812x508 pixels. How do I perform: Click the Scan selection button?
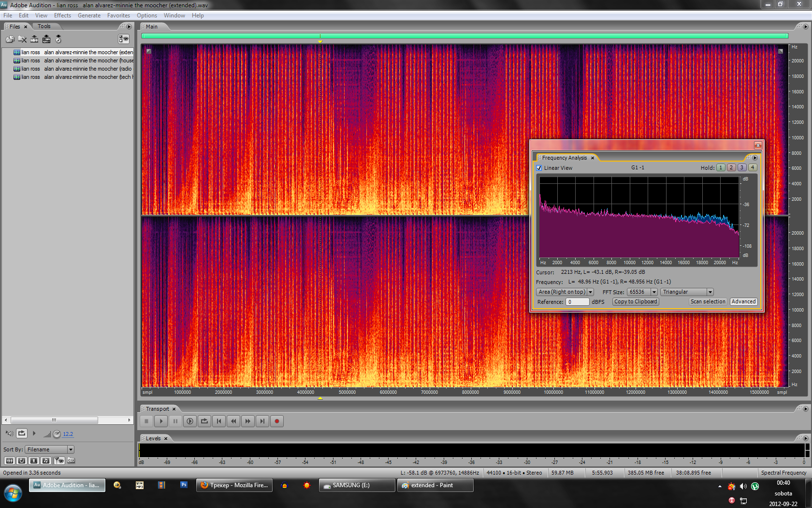click(x=708, y=301)
